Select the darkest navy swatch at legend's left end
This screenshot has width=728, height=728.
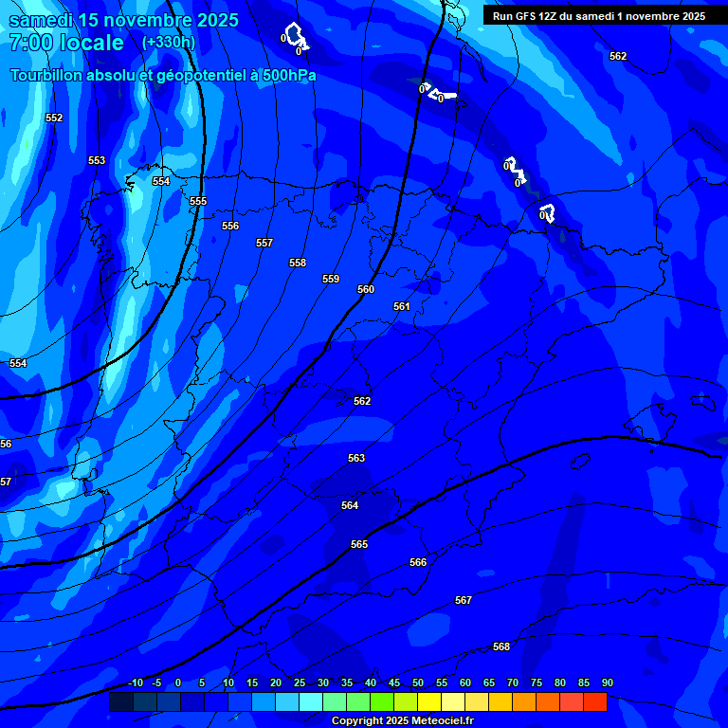tap(121, 702)
